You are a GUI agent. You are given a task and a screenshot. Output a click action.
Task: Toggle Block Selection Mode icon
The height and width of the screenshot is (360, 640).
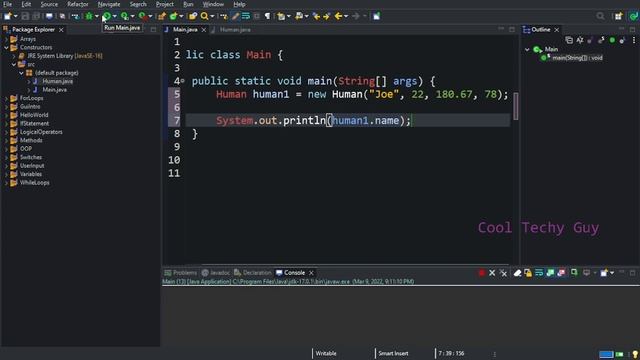tap(257, 16)
